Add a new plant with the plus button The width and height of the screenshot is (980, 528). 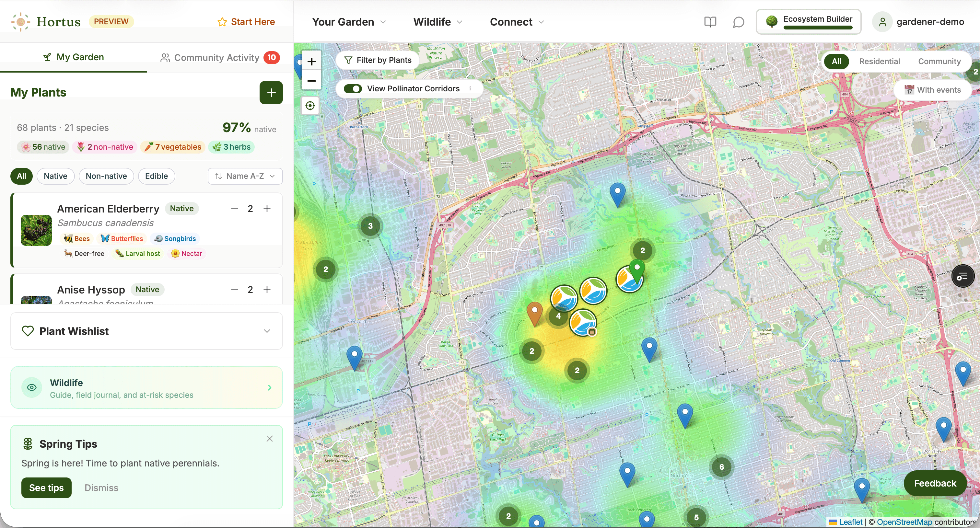tap(271, 92)
